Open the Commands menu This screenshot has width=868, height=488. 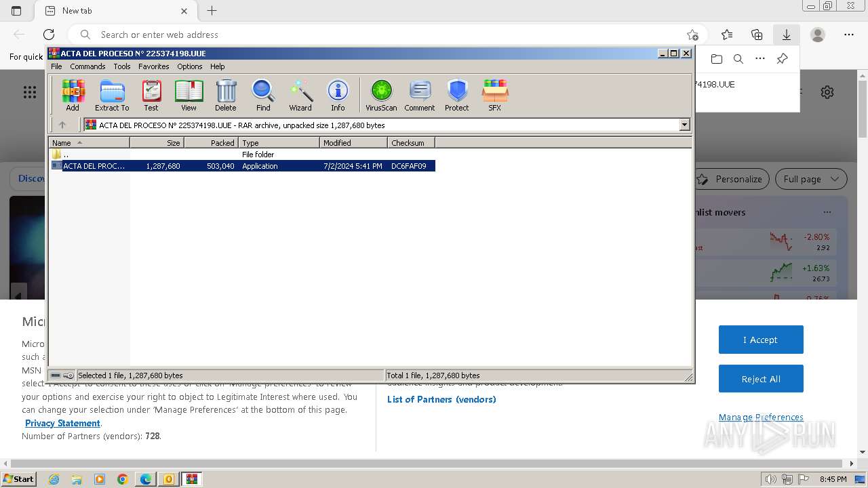pyautogui.click(x=87, y=66)
